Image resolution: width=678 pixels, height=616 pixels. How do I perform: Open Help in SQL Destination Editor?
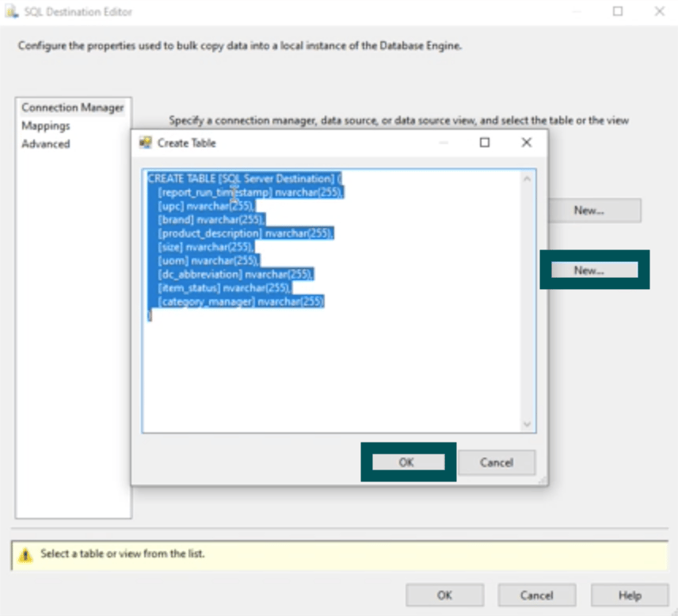coord(630,595)
